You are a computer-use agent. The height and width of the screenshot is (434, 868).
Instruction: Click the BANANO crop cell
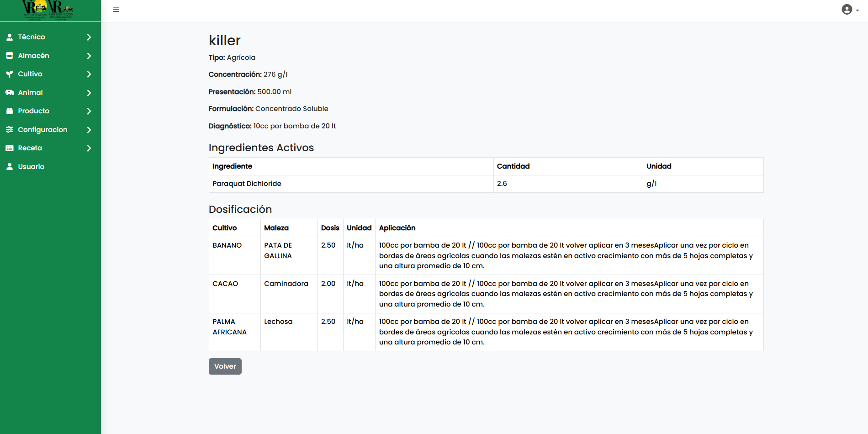235,256
